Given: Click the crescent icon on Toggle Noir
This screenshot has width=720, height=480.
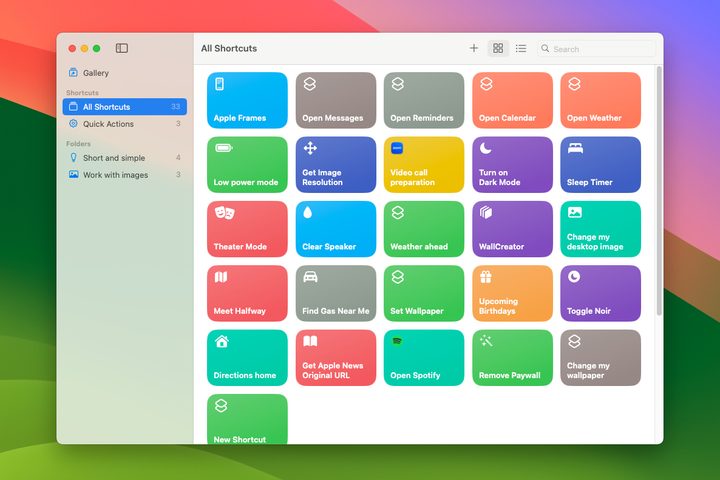Looking at the screenshot, I should tap(574, 277).
